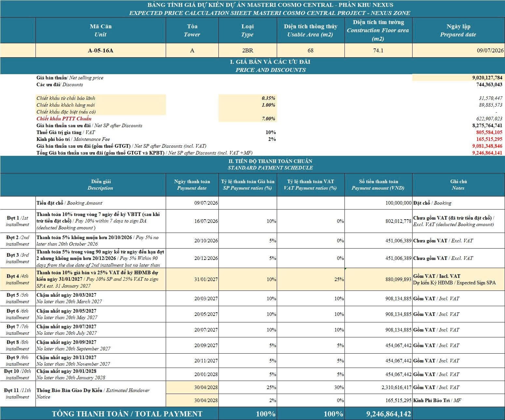505x420 pixels.
Task: Select the net selling price 9,020,127,784
Action: 487,78
